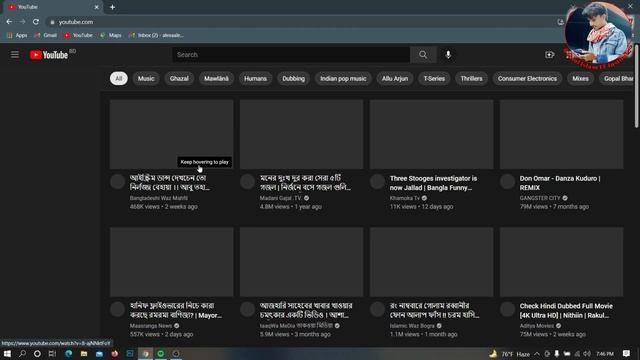Viewport: 640px width, 360px height.
Task: Open thumbnail of Maasranga News video
Action: (x=171, y=262)
